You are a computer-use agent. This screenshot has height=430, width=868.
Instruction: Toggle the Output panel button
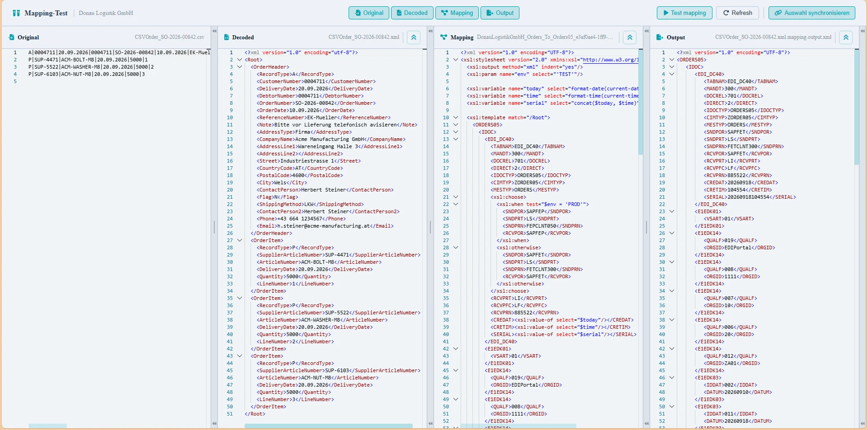click(x=500, y=13)
